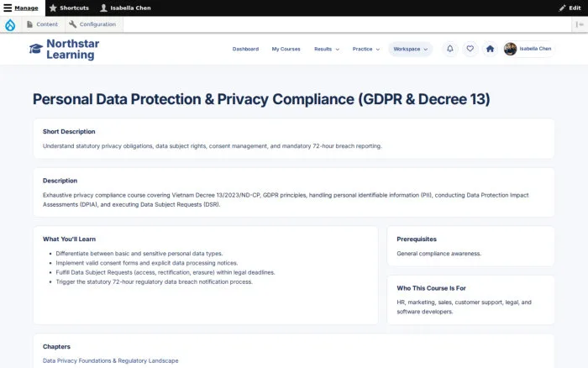588x368 pixels.
Task: Click the Manage toolbar tab label
Action: pos(26,8)
